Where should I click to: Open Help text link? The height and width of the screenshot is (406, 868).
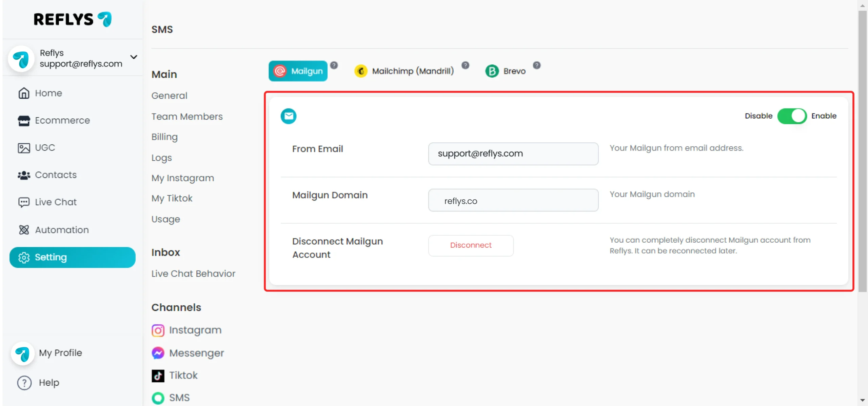(49, 383)
